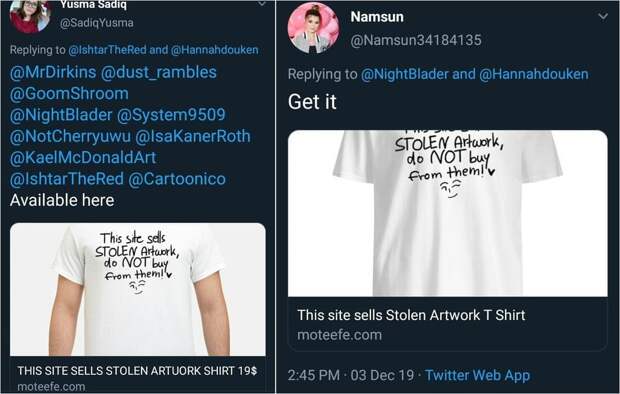Click @IshtarTheRed in Yusma's reply line

click(107, 50)
